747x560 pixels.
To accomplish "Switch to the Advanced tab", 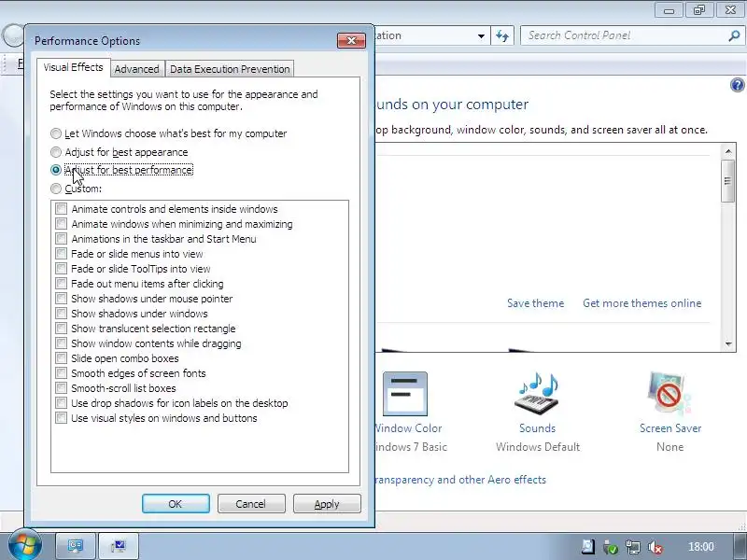I will 136,69.
